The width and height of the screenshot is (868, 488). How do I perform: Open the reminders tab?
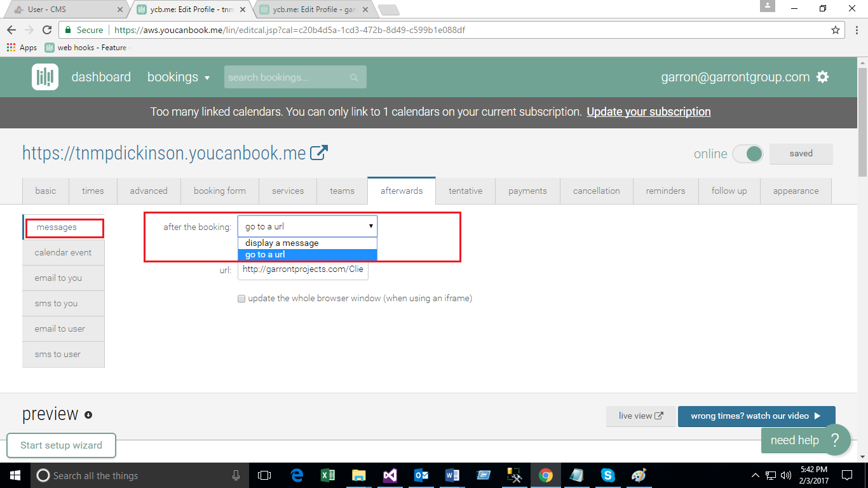click(x=665, y=191)
